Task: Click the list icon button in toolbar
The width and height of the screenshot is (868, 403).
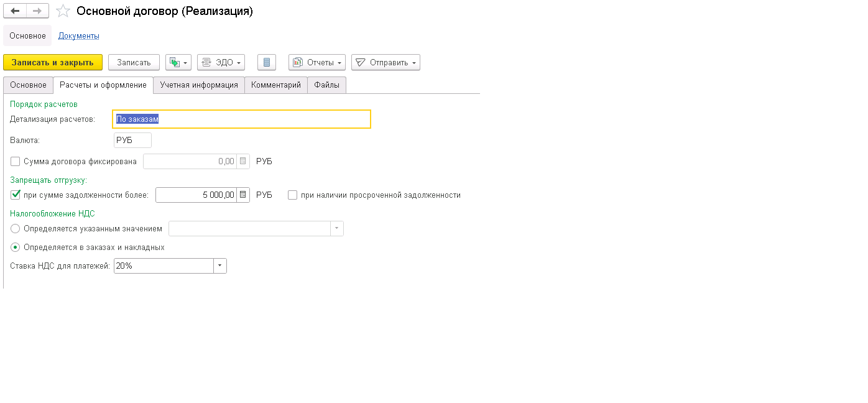Action: click(x=267, y=62)
